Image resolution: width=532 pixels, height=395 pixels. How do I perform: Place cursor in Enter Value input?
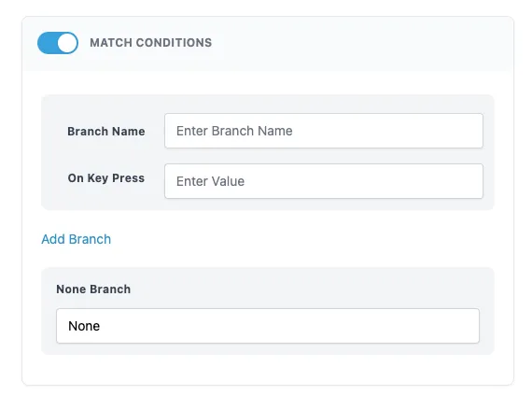pos(324,181)
